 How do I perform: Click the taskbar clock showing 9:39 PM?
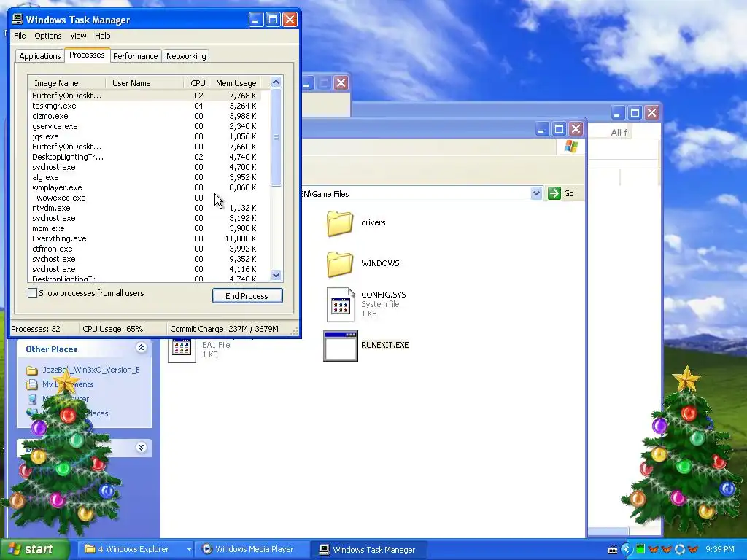point(720,550)
